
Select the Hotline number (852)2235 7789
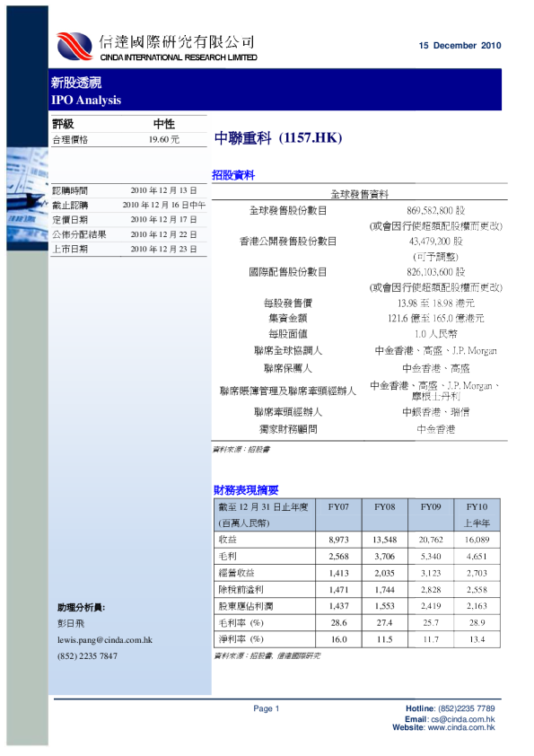coord(466,708)
